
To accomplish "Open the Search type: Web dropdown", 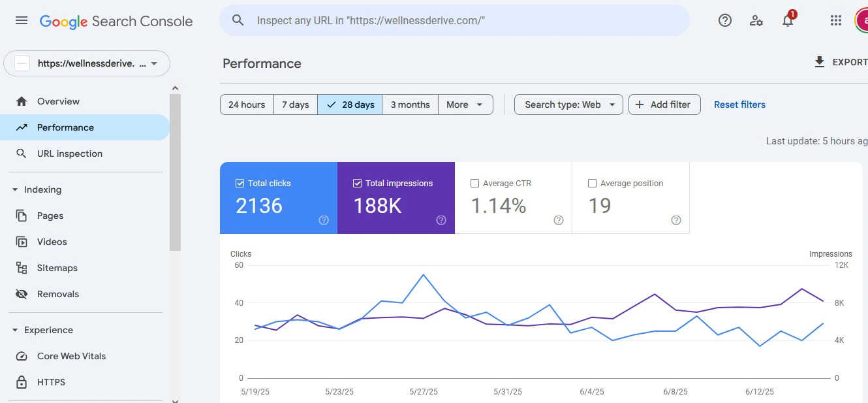I will tap(568, 105).
